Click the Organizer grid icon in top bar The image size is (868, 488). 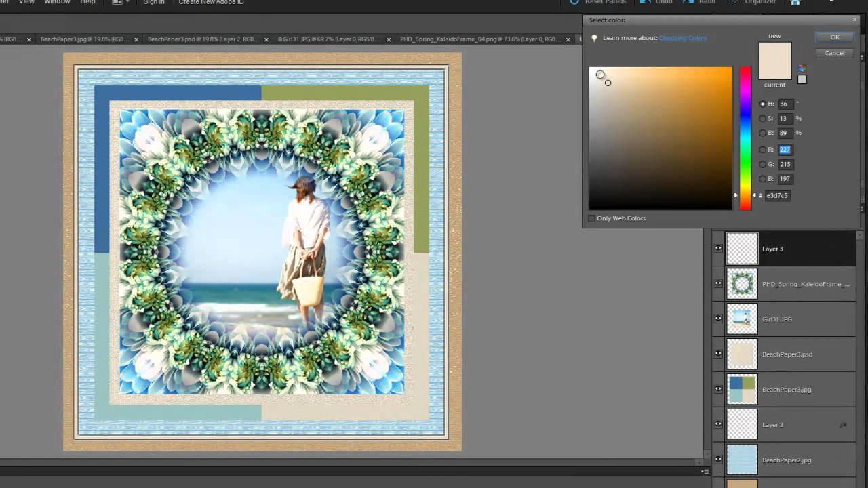click(734, 2)
